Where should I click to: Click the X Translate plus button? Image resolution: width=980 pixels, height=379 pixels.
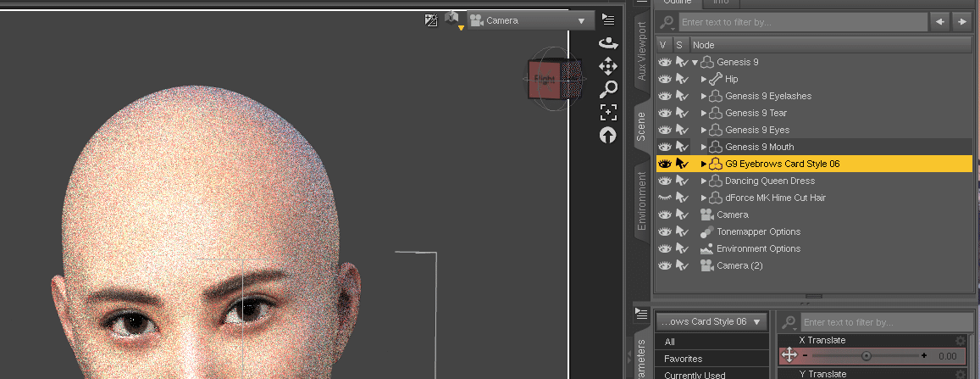pos(924,356)
